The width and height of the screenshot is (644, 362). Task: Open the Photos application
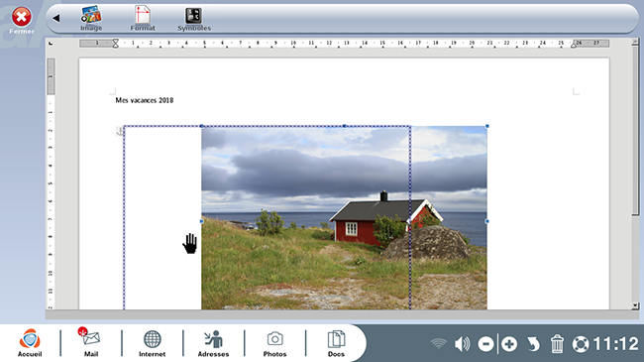click(274, 343)
